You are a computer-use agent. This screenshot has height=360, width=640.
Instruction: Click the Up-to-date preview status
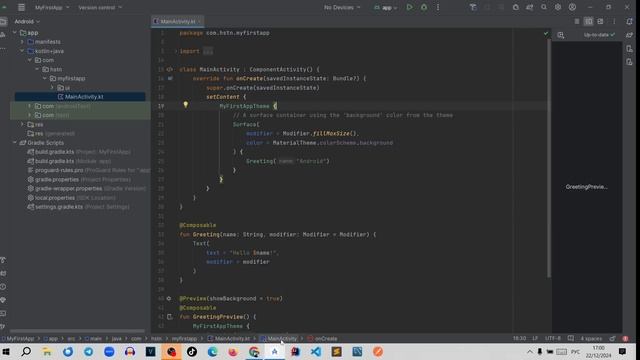[599, 35]
